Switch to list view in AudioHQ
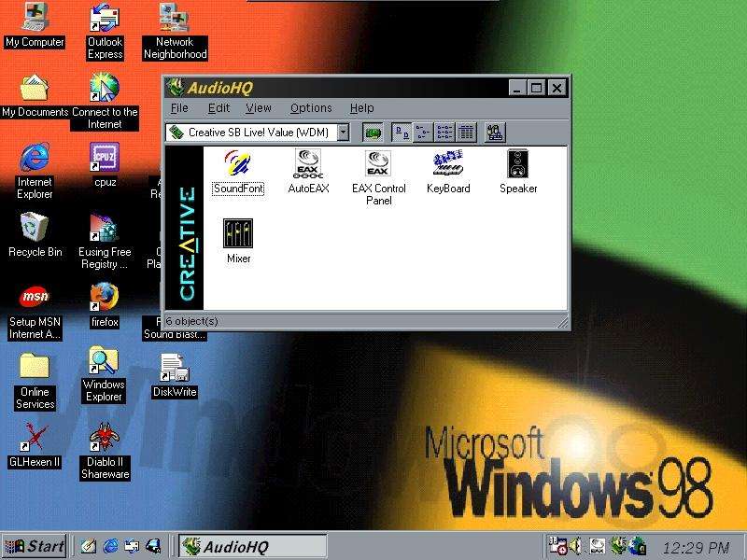This screenshot has width=747, height=560. [444, 133]
